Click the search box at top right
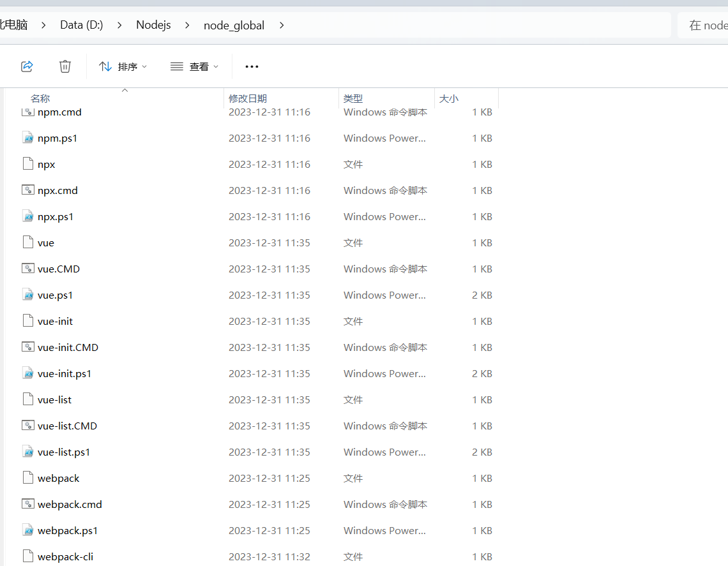This screenshot has width=728, height=566. tap(703, 25)
